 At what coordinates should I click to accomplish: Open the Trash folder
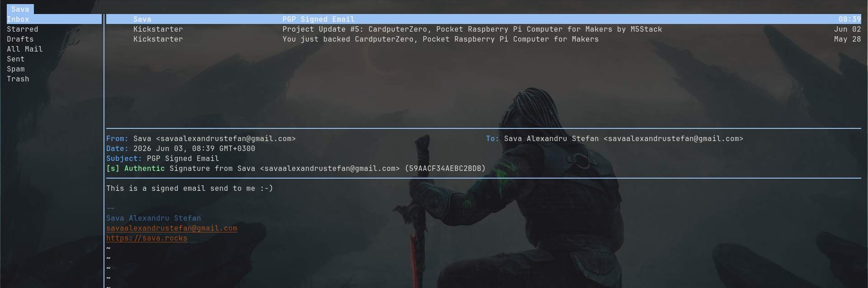18,79
